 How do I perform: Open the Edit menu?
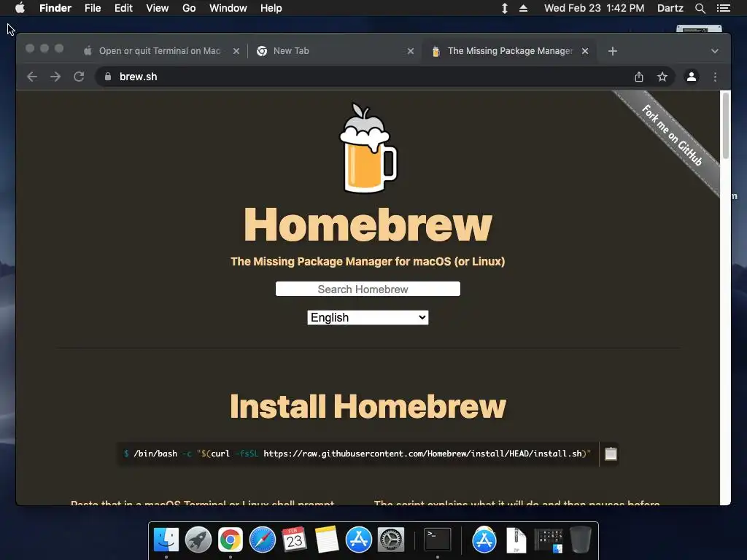(123, 8)
